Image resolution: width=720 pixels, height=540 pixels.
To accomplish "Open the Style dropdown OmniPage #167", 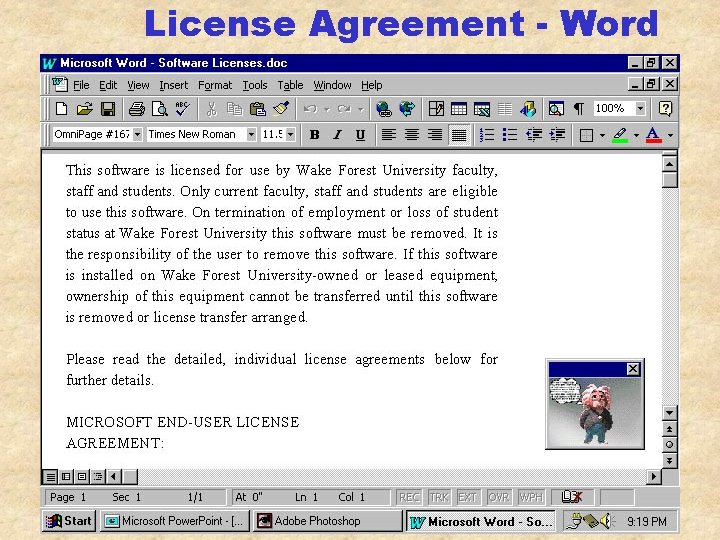I will pyautogui.click(x=137, y=135).
